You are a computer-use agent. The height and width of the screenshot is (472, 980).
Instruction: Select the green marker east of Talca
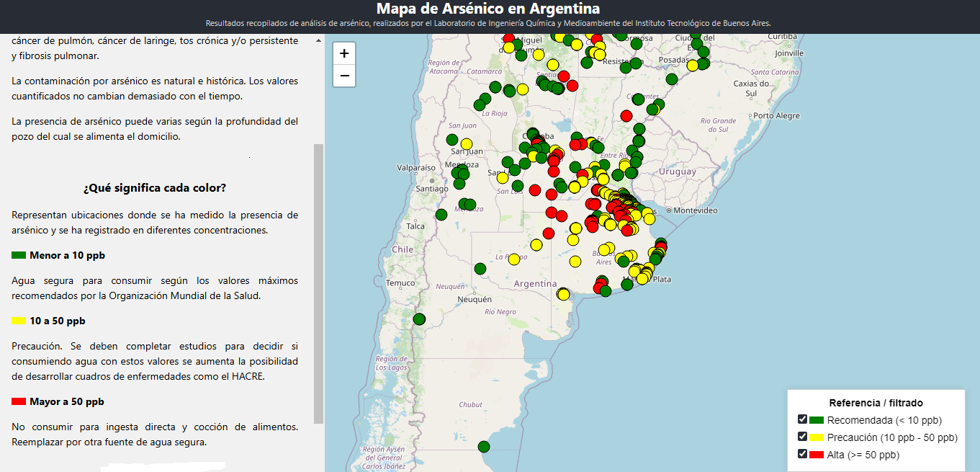click(441, 215)
